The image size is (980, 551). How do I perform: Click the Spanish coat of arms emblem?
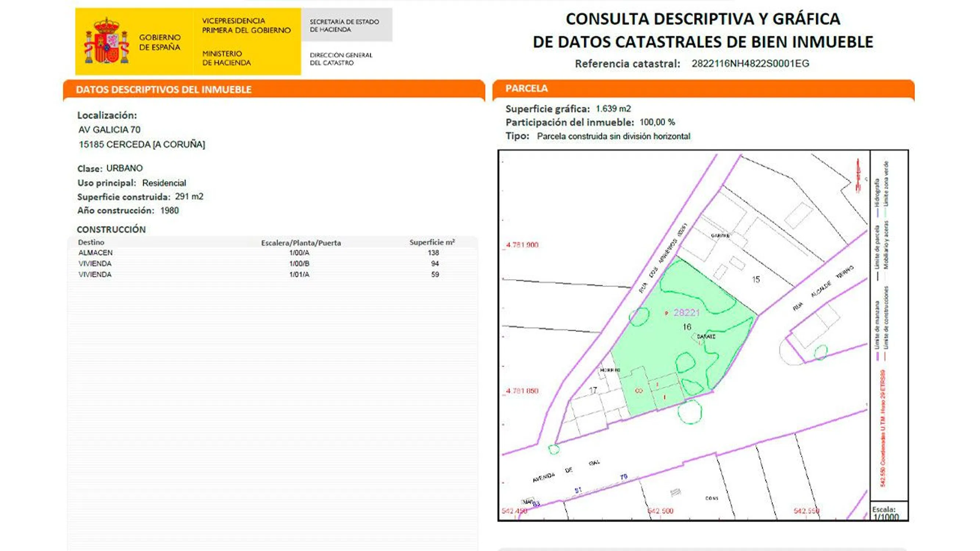[x=107, y=43]
